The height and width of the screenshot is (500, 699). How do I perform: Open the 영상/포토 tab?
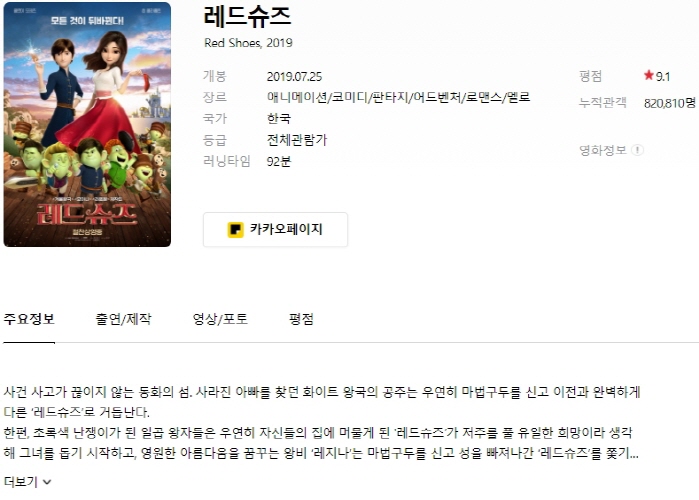[220, 319]
